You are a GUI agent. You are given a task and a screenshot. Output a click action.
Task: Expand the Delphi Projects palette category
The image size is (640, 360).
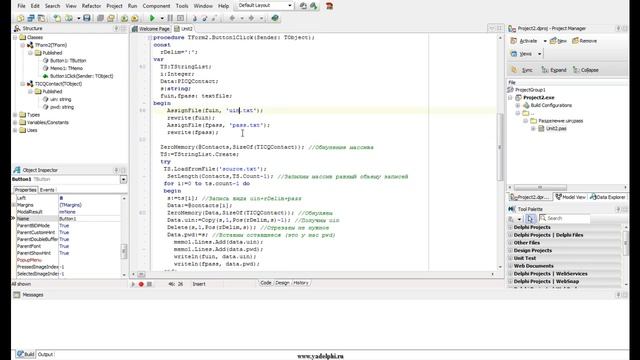coord(510,227)
